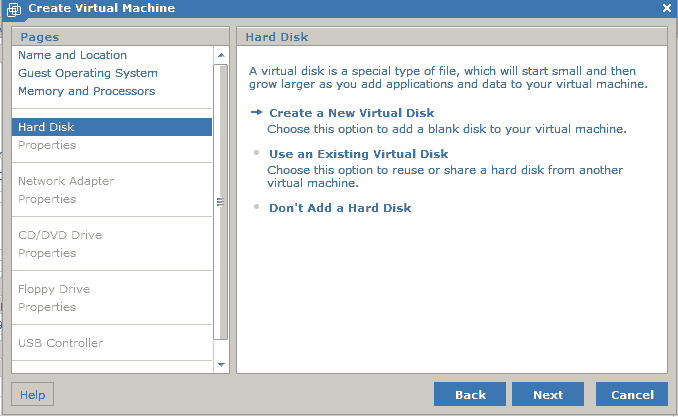
Task: Select Properties under Hard Disk
Action: (47, 145)
